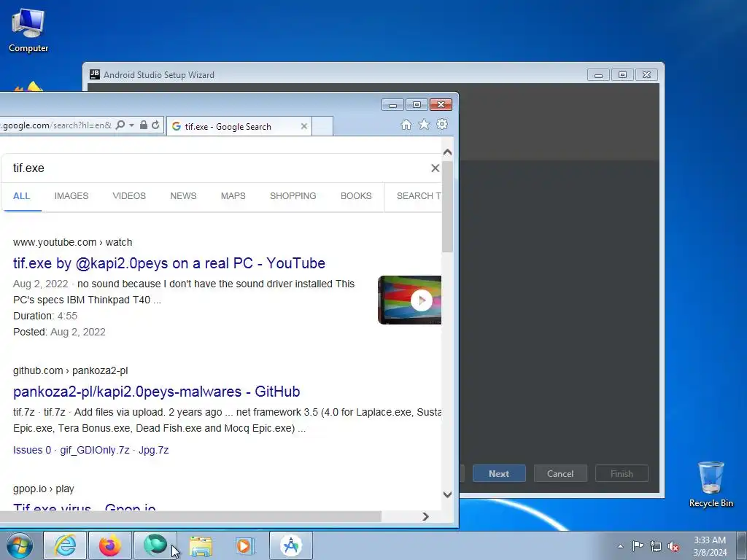Click 'github.com › pankoza2-pl' breadcrumb text
Viewport: 747px width, 560px height.
pyautogui.click(x=71, y=370)
